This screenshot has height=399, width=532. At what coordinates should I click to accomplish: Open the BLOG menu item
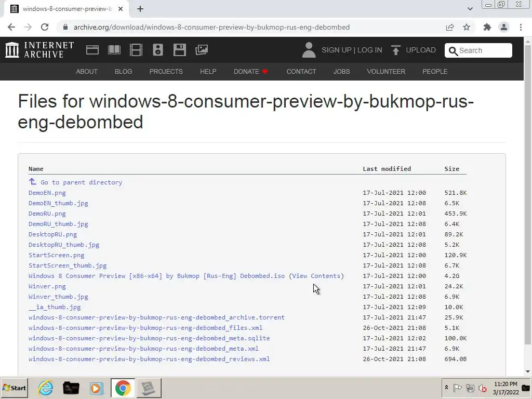click(123, 72)
